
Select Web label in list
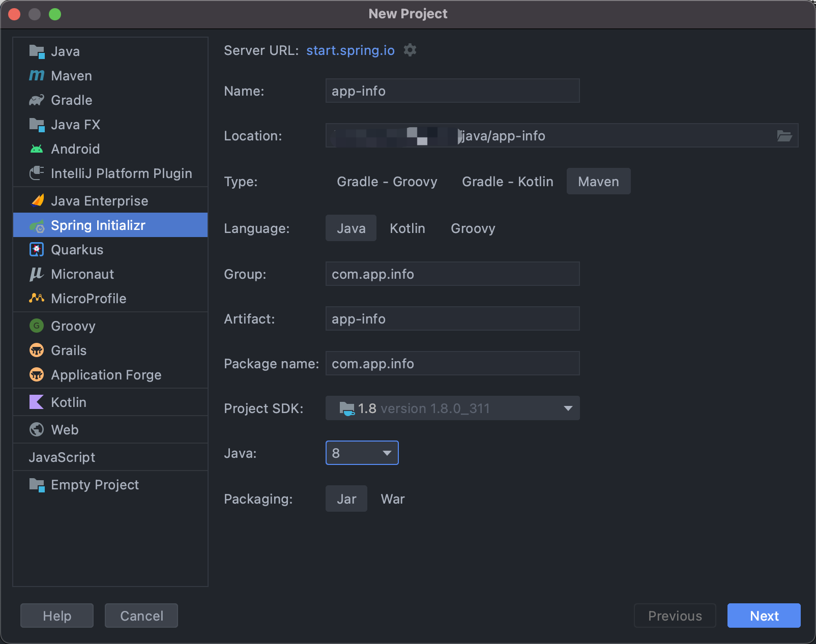pyautogui.click(x=65, y=430)
